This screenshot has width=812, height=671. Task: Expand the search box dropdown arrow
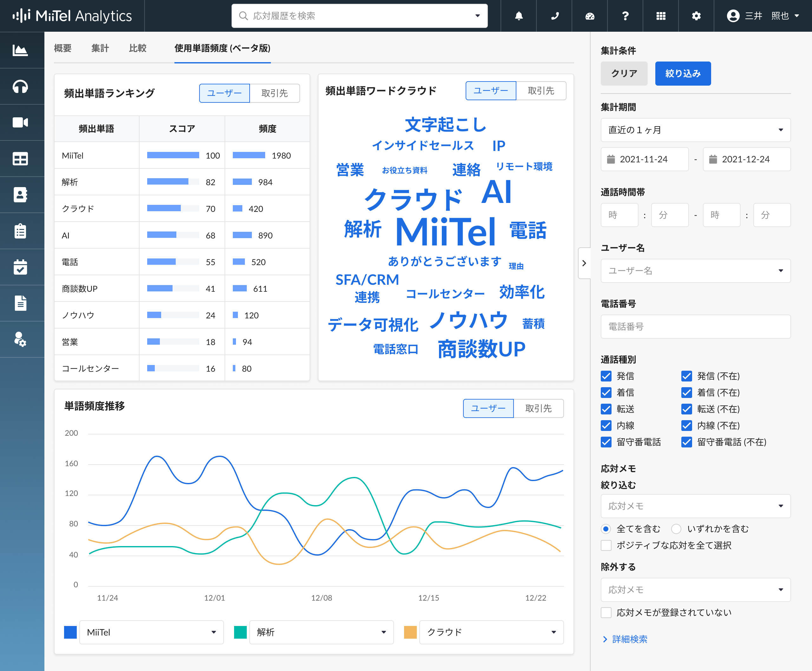tap(478, 16)
